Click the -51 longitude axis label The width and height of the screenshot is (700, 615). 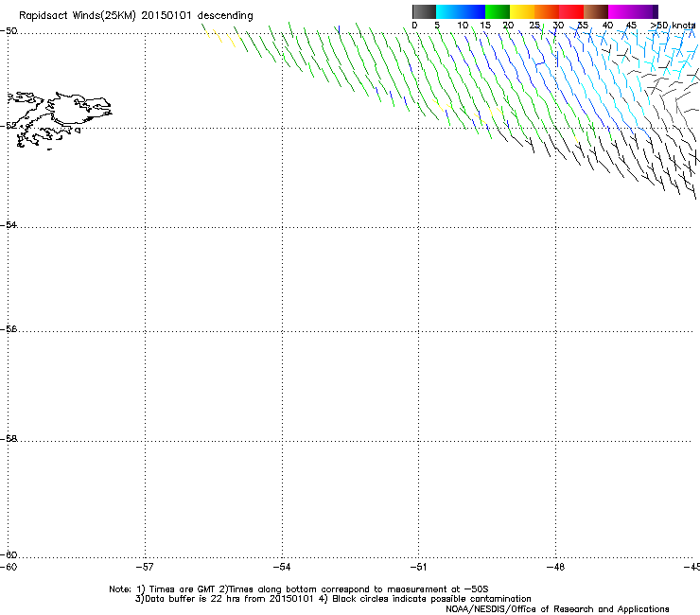click(418, 567)
